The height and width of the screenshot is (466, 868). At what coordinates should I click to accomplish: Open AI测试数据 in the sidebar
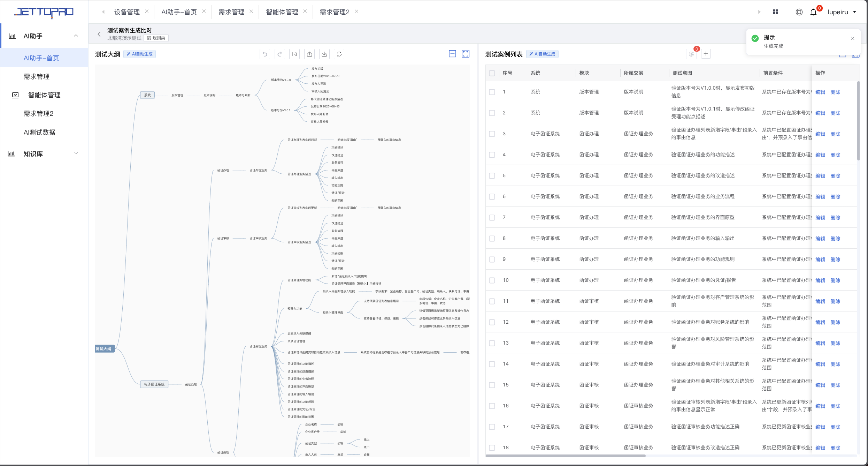click(x=39, y=132)
